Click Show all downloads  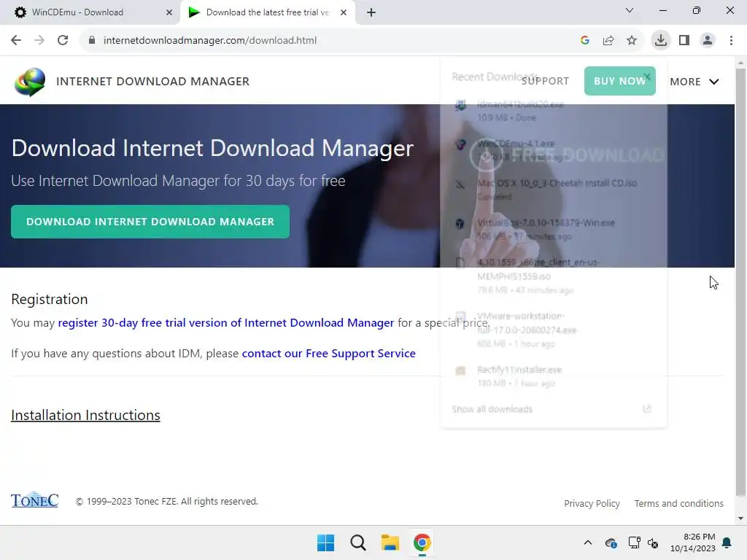[x=492, y=409]
